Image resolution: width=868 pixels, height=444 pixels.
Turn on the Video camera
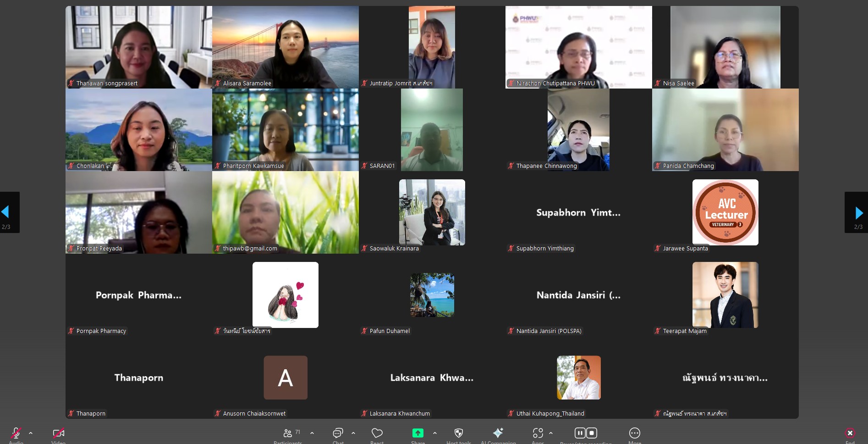[x=58, y=433]
